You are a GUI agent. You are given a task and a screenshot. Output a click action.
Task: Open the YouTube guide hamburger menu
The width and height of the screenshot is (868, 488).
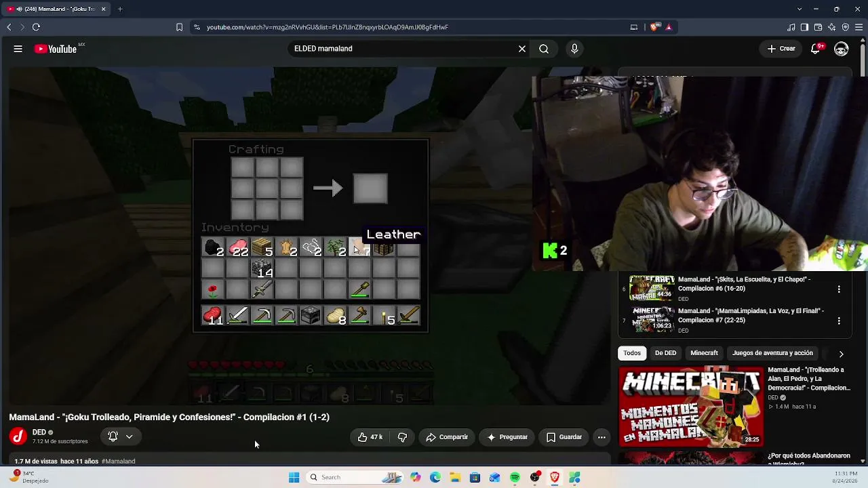pos(18,49)
